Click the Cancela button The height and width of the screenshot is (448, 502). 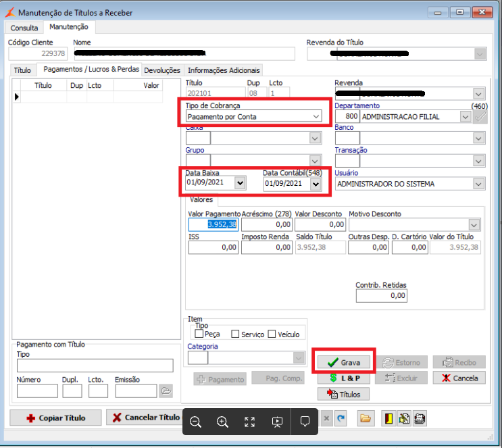pyautogui.click(x=459, y=378)
